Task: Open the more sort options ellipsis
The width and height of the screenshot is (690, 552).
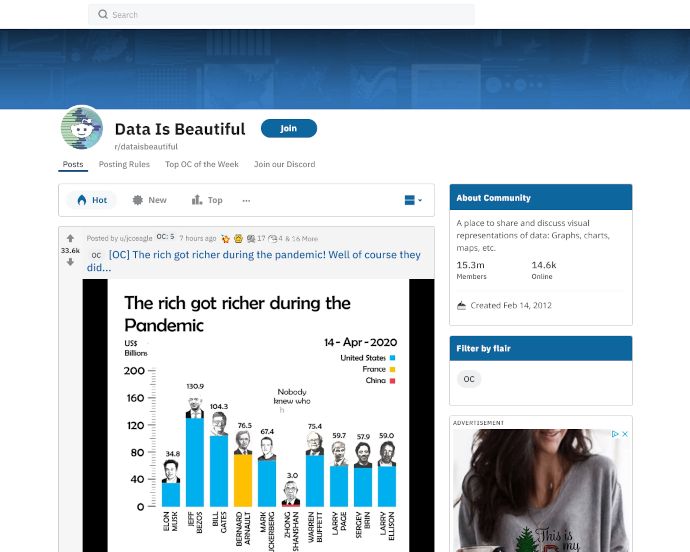Action: click(246, 200)
